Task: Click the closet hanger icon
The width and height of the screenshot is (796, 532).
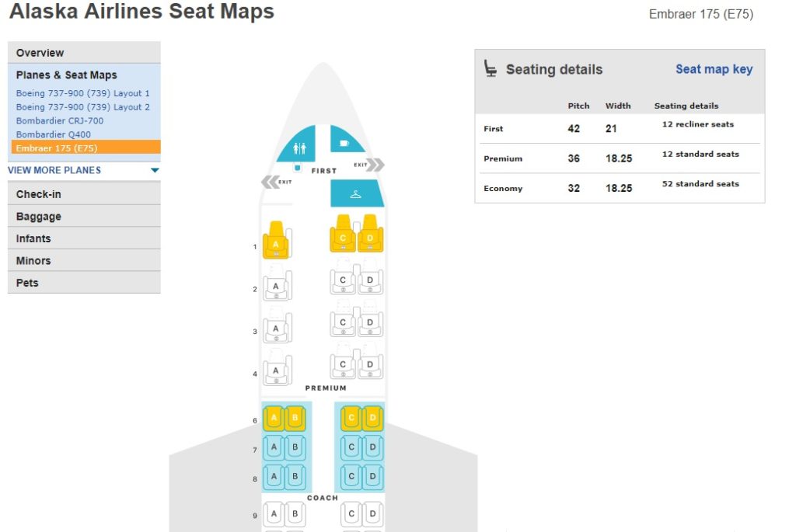Action: tap(356, 194)
